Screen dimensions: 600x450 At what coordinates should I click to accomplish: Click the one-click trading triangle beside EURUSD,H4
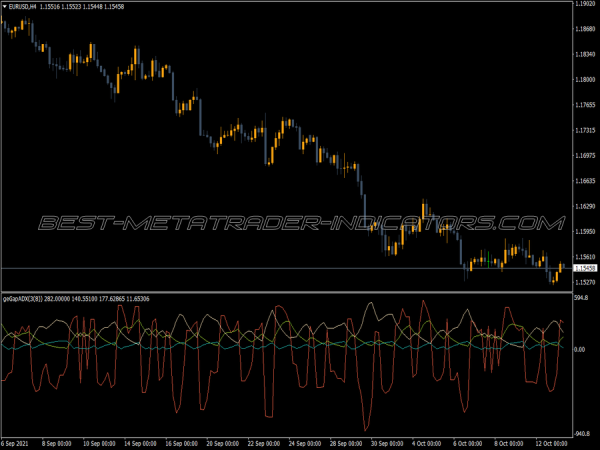[4, 7]
